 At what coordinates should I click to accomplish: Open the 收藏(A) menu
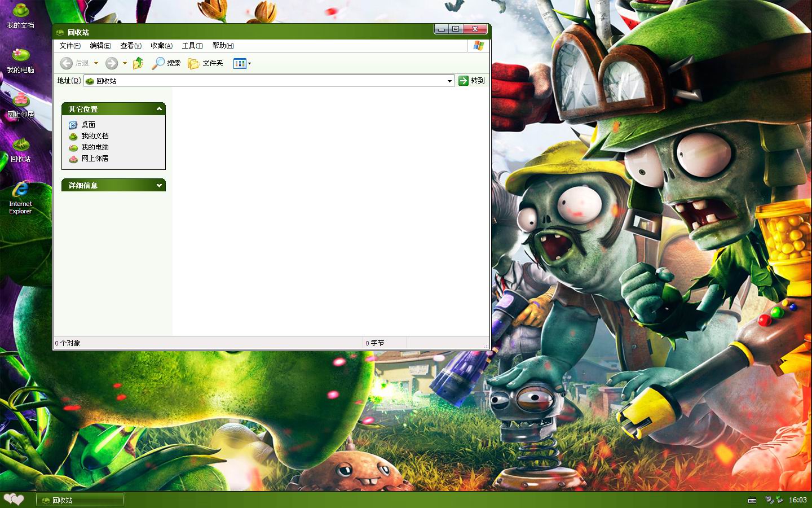(161, 46)
